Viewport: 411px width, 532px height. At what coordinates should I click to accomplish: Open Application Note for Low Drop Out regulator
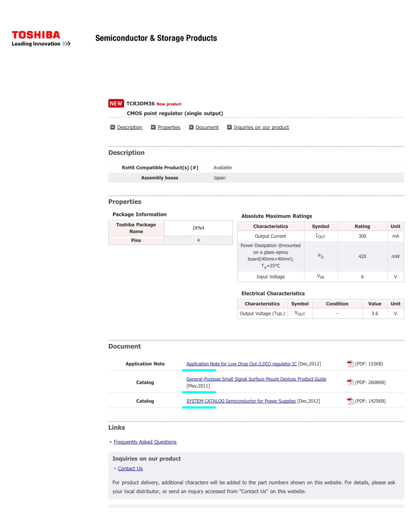tap(241, 364)
